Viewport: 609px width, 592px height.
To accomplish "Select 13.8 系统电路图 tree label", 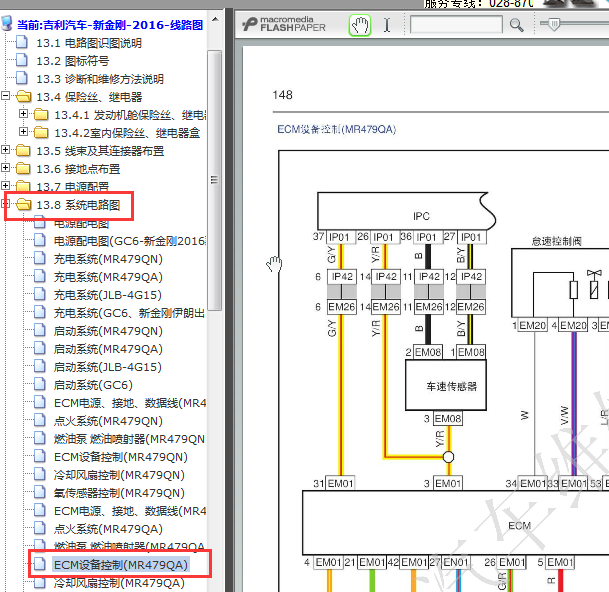I will (x=78, y=205).
